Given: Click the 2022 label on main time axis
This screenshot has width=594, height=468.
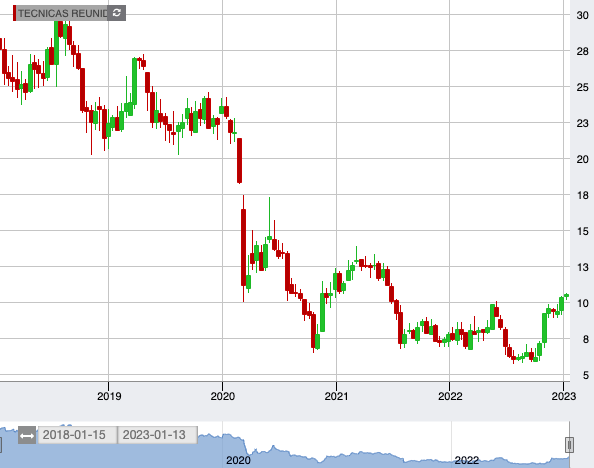Looking at the screenshot, I should pyautogui.click(x=450, y=396).
